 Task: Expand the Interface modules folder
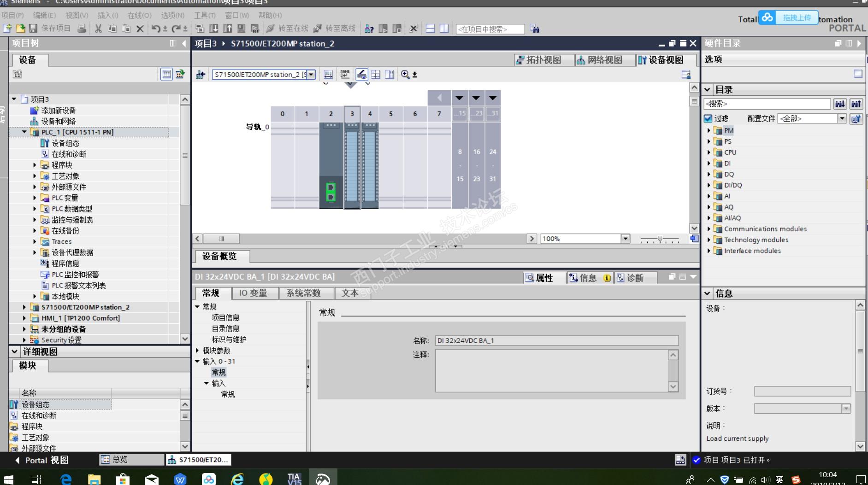point(709,251)
